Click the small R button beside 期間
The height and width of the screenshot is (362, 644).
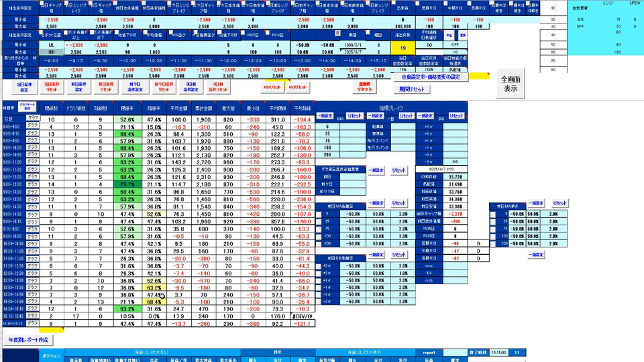[337, 33]
